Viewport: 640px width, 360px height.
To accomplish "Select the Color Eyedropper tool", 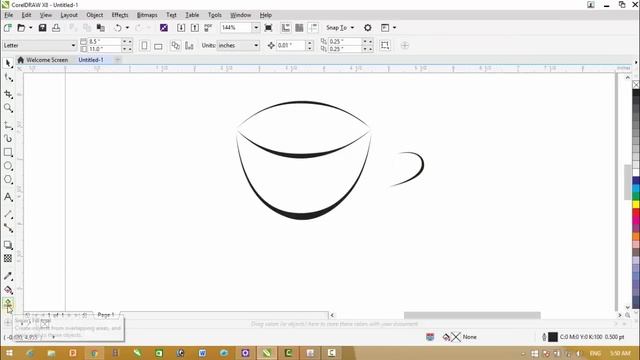I will click(x=8, y=276).
